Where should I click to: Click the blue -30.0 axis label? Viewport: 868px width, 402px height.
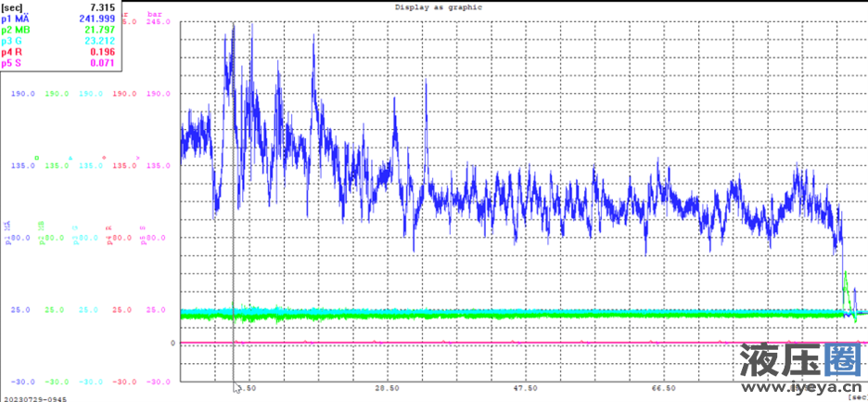click(x=23, y=382)
